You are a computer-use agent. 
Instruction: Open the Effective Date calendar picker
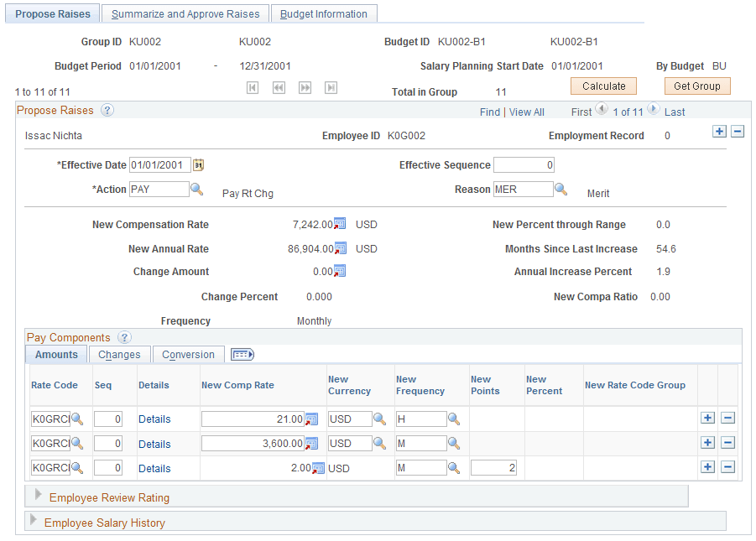198,165
